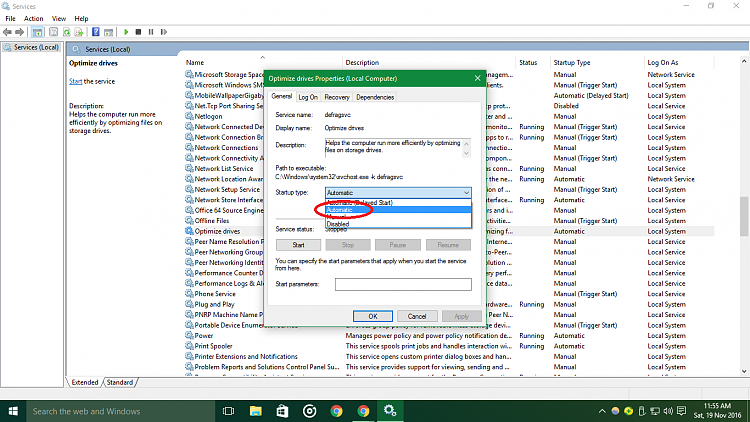Click the Refresh toolbar icon
This screenshot has width=750, height=422.
point(66,32)
